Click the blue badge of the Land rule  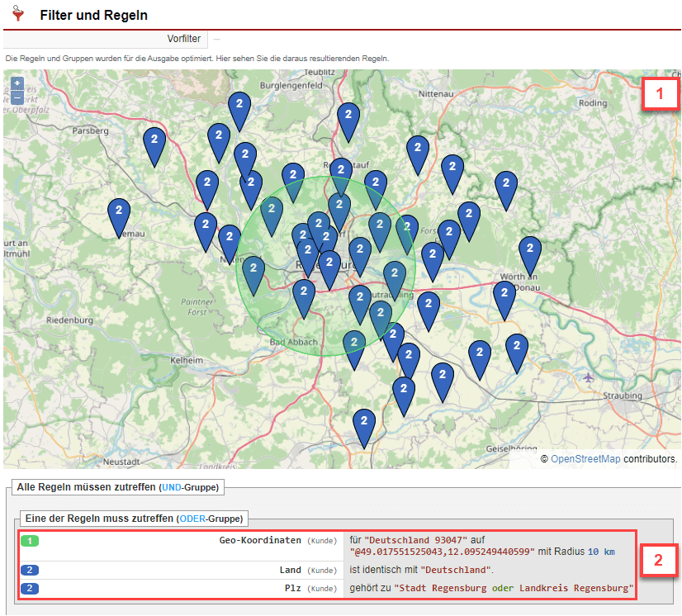coord(29,570)
